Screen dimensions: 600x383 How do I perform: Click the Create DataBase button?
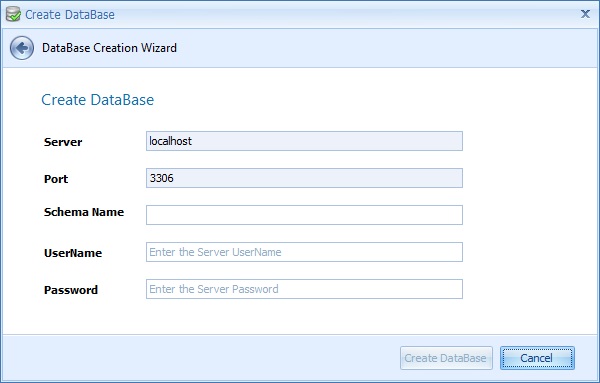click(x=446, y=358)
